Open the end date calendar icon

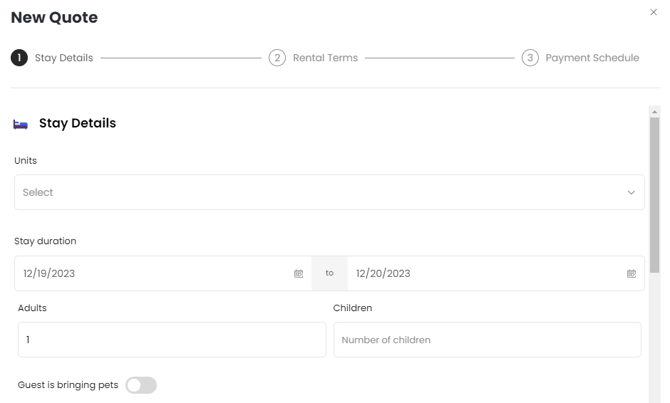[631, 273]
